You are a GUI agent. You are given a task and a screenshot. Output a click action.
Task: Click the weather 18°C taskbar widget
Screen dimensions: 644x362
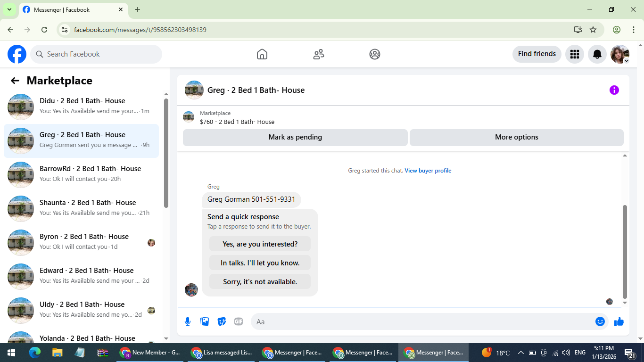coord(495,353)
